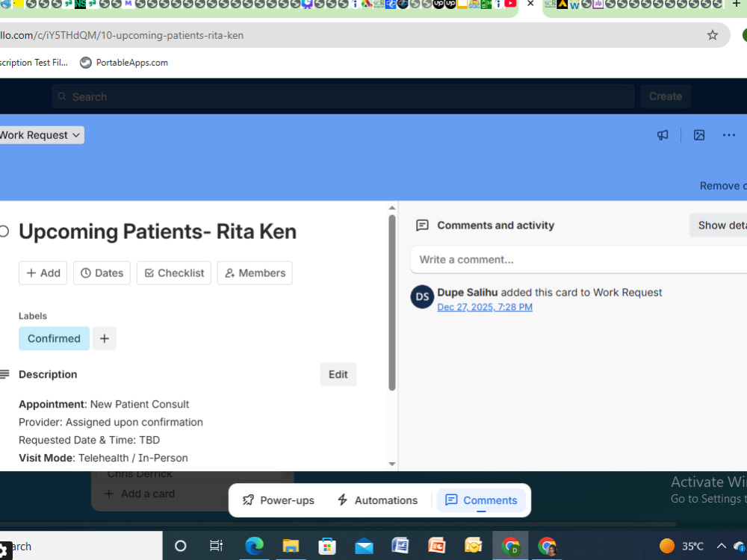Click the Comments and activity icon

pos(422,225)
